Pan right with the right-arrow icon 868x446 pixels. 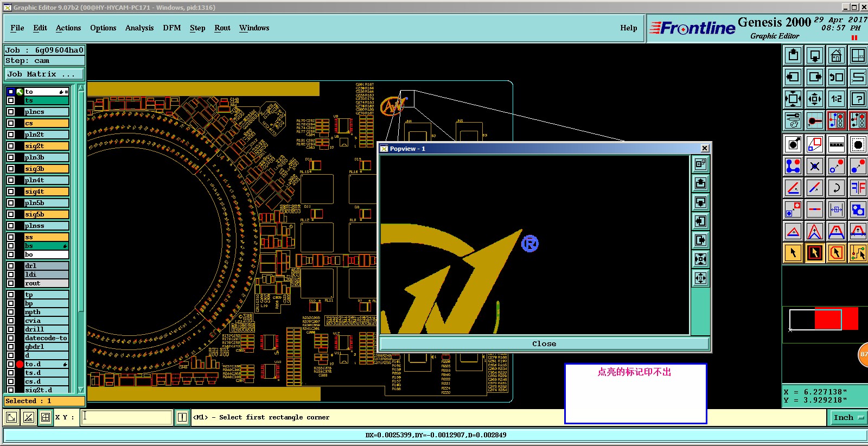815,77
